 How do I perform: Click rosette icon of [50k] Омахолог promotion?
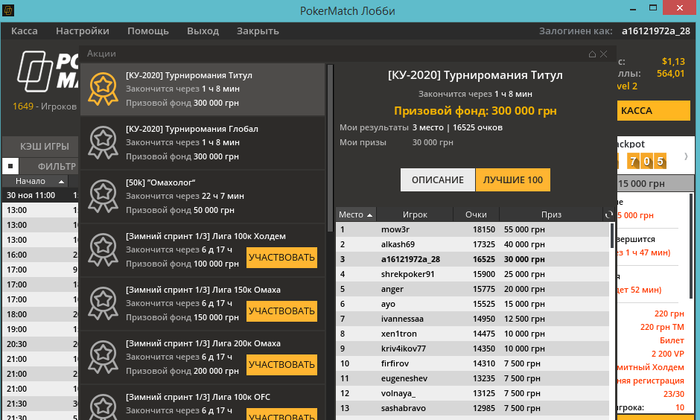(103, 196)
